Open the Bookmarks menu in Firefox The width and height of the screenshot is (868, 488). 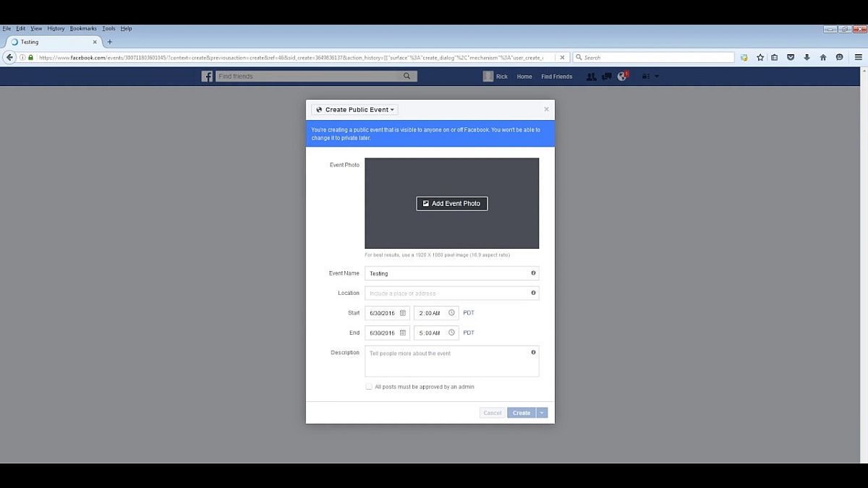(83, 28)
